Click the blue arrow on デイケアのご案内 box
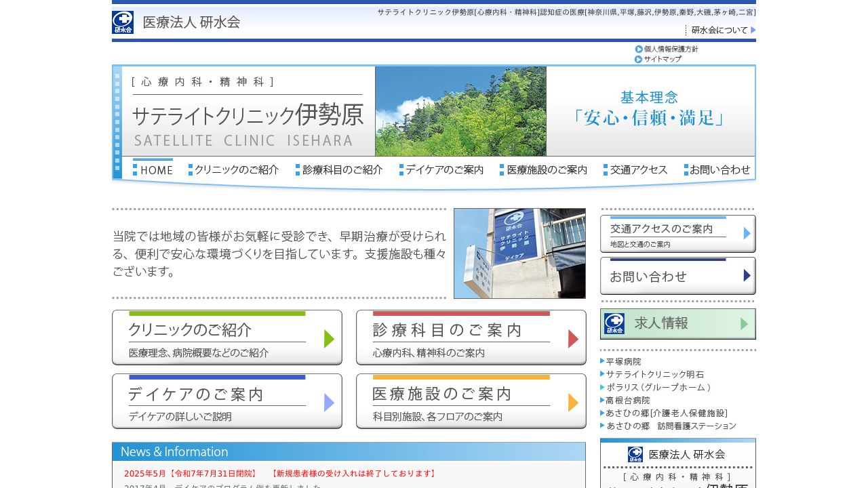 click(328, 402)
